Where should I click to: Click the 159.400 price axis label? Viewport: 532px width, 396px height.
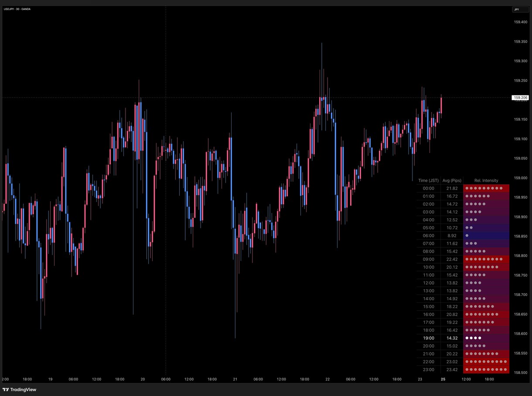coord(521,22)
